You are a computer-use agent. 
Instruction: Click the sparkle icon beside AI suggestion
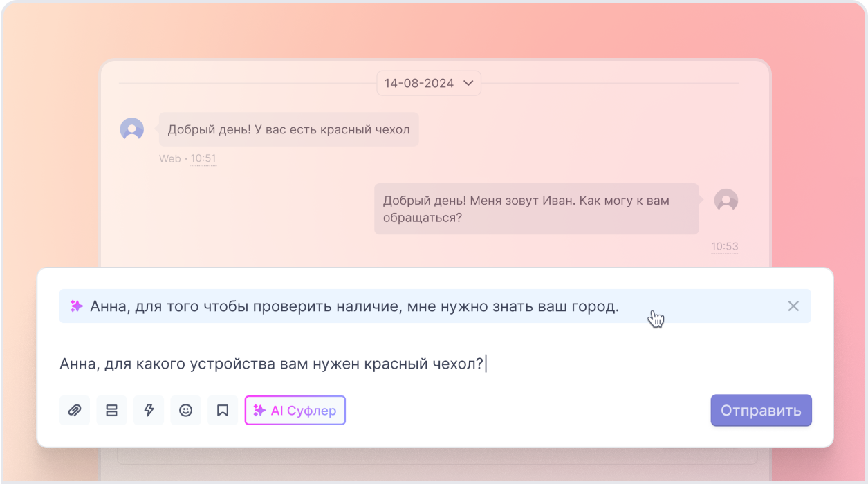(x=76, y=306)
